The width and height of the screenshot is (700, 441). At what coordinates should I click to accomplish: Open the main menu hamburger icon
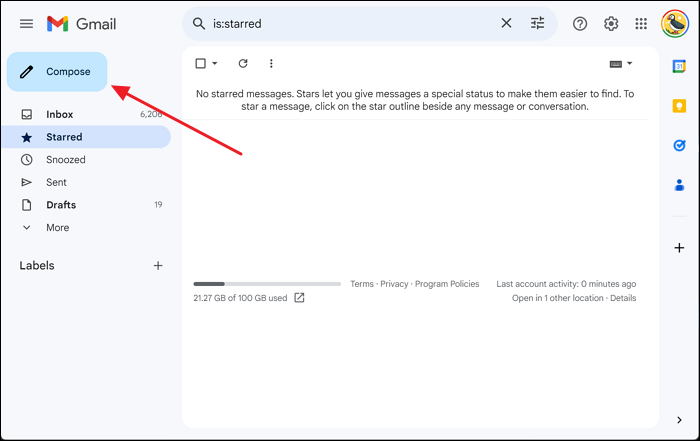coord(26,23)
